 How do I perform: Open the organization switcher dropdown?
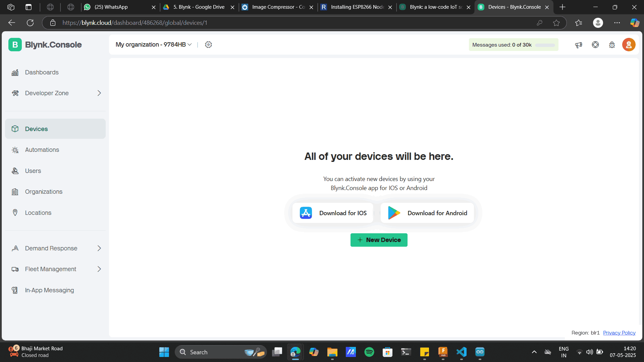(154, 45)
